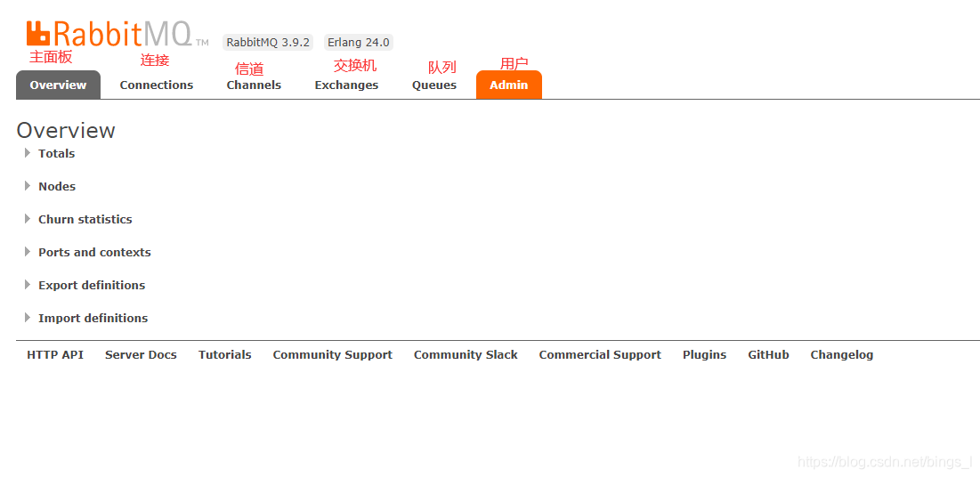The image size is (980, 478).
Task: Expand the Nodes section triangle
Action: click(x=28, y=186)
